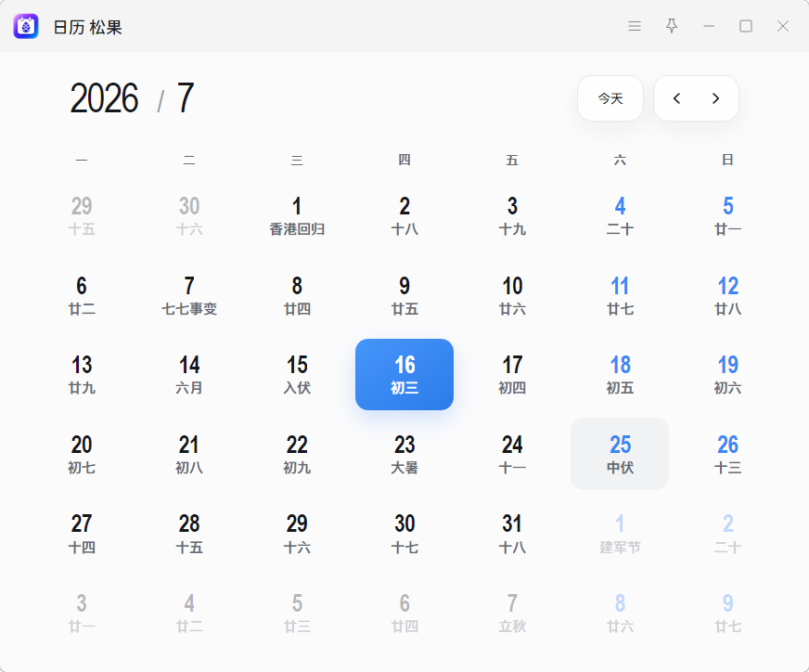This screenshot has width=809, height=672.
Task: Minimize the calendar window
Action: tap(709, 26)
